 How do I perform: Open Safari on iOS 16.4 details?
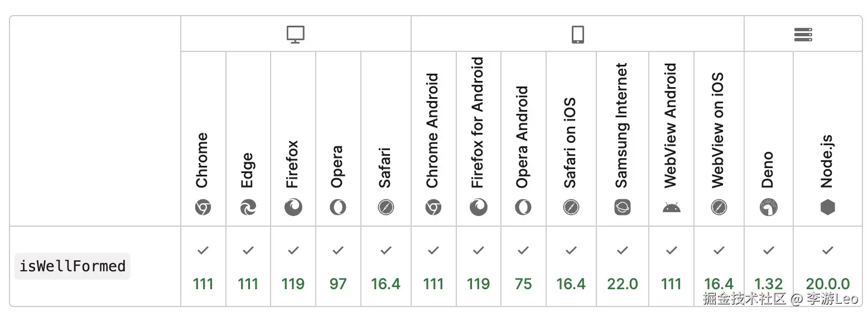(571, 267)
